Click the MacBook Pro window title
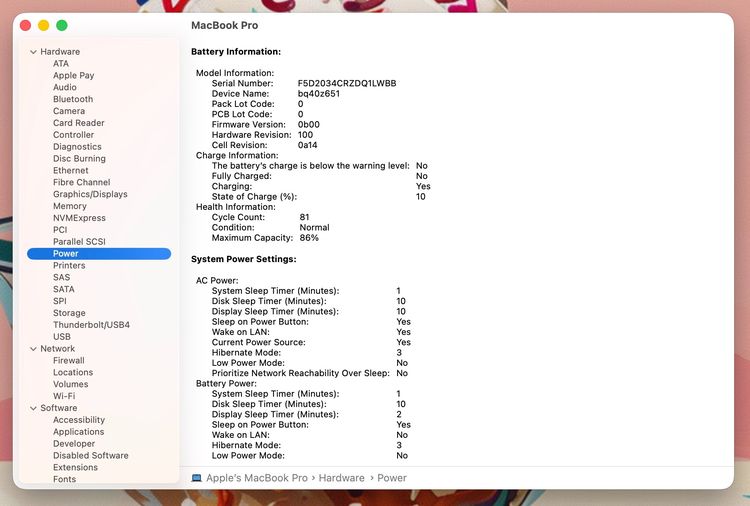This screenshot has width=750, height=506. point(224,25)
